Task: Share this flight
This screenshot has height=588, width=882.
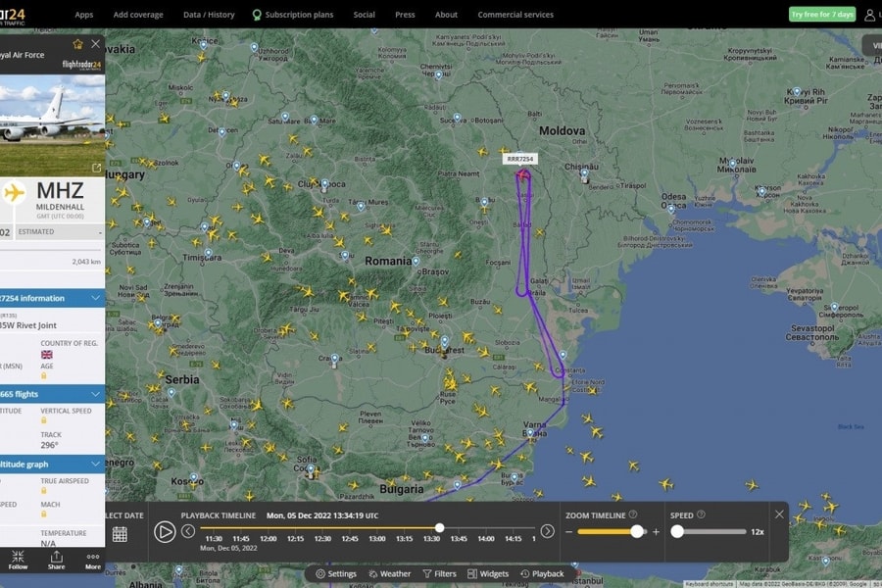Action: [56, 561]
